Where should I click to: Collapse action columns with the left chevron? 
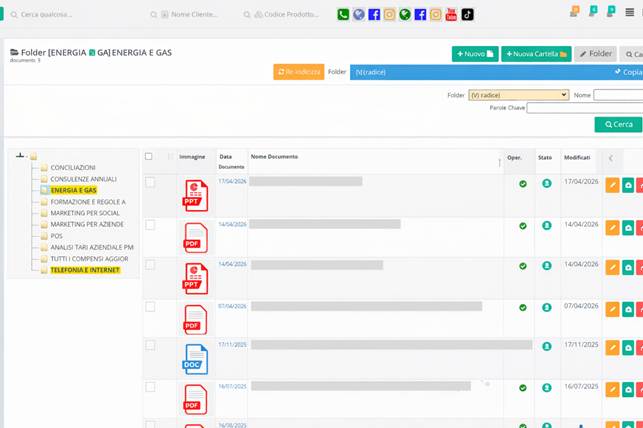(x=611, y=158)
